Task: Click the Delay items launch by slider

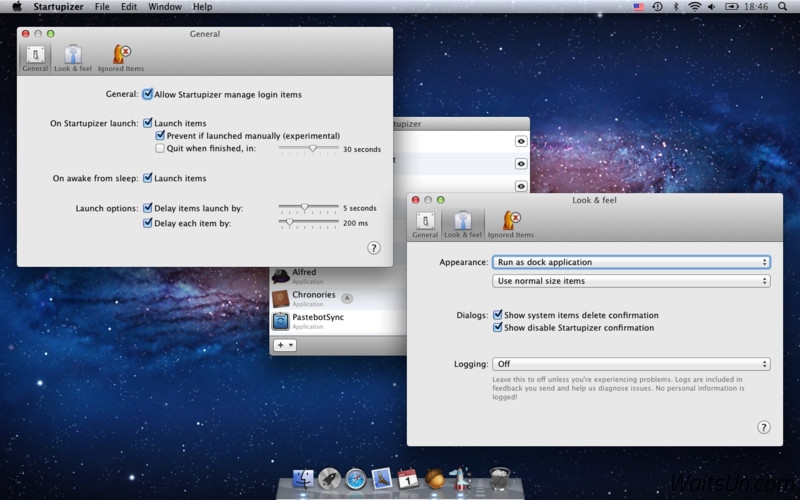Action: click(305, 208)
